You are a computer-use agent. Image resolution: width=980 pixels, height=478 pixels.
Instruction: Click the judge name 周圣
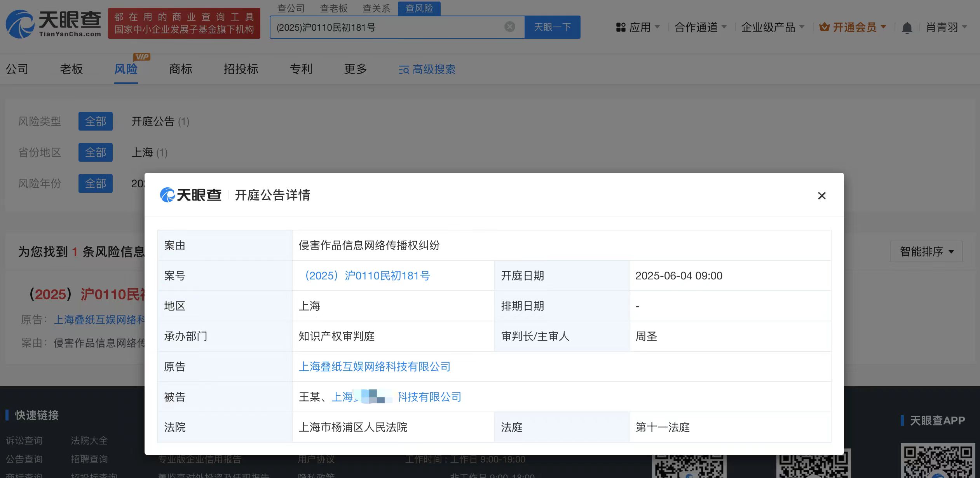click(646, 336)
